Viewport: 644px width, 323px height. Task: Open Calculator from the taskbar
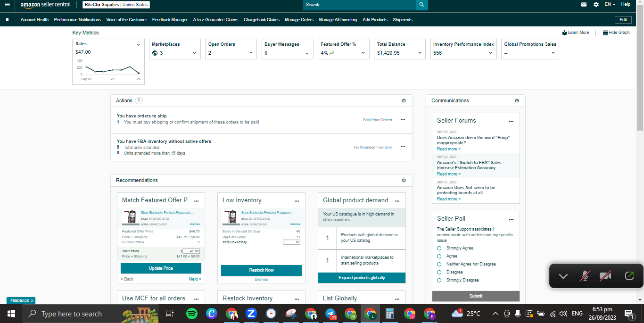click(389, 314)
